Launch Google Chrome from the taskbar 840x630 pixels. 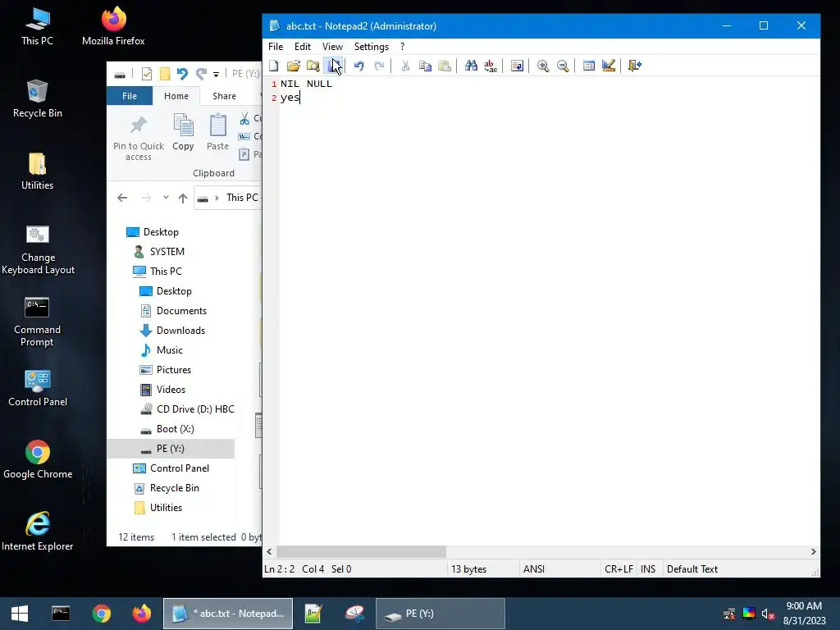click(101, 614)
